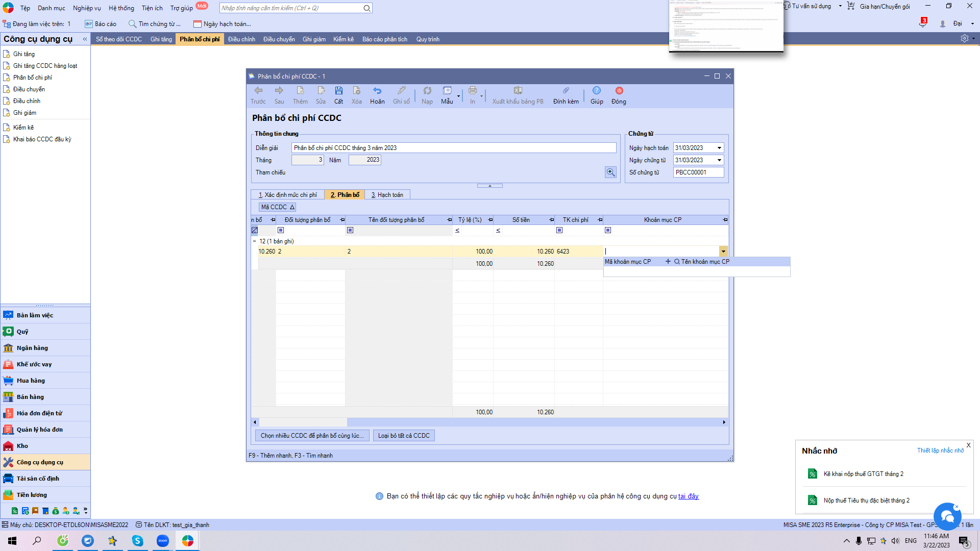Screen dimensions: 980x551
Task: Click the Giúp help icon
Action: click(597, 91)
